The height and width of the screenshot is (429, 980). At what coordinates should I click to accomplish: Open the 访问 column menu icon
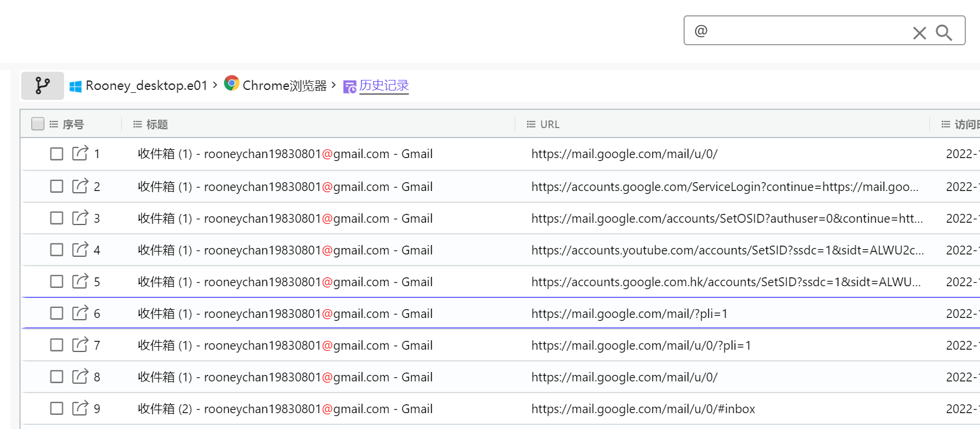click(946, 124)
